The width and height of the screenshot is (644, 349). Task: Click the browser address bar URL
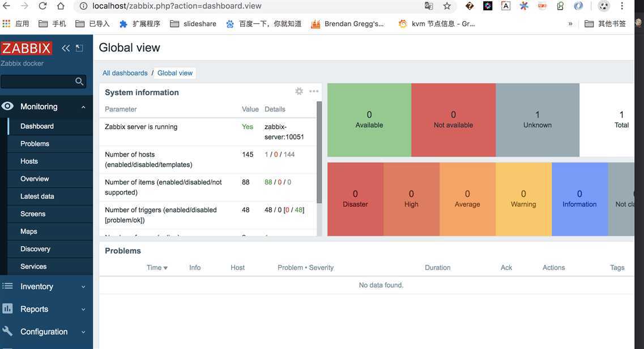[177, 6]
